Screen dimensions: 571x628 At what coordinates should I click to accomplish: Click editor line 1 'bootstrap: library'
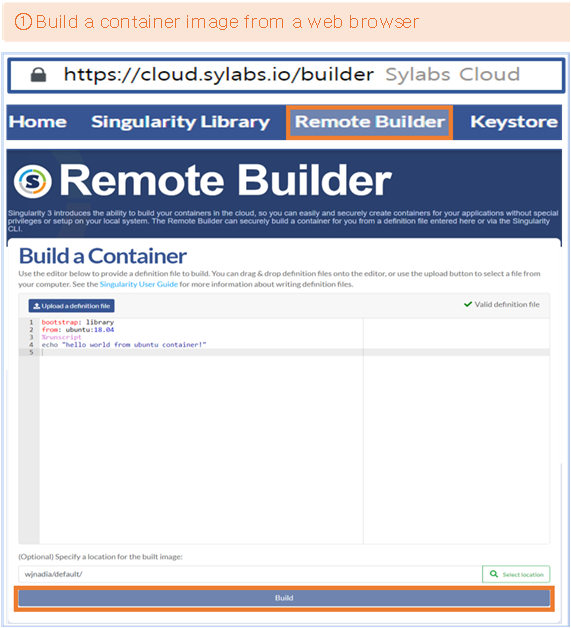pos(78,322)
